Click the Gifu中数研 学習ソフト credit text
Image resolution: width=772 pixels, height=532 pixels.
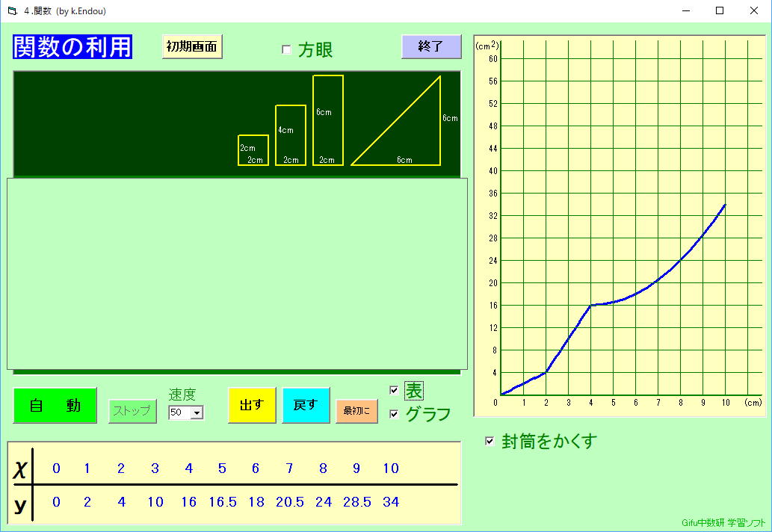(x=723, y=522)
